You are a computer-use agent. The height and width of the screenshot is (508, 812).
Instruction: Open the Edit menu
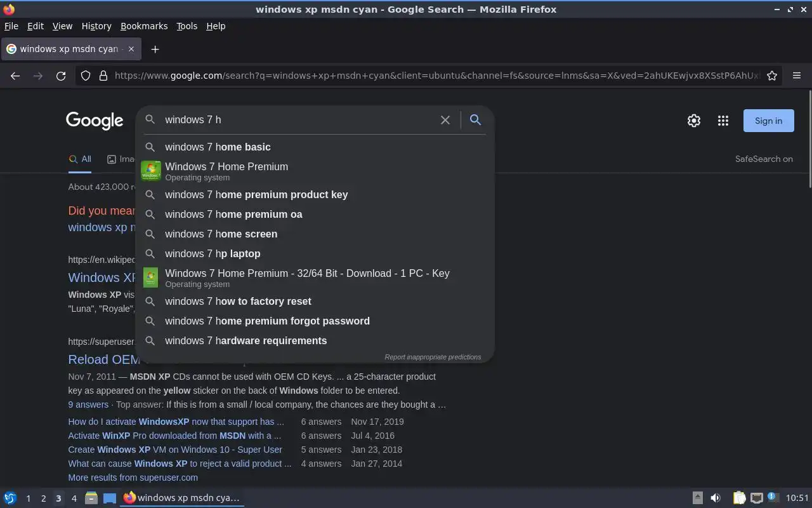pos(36,26)
